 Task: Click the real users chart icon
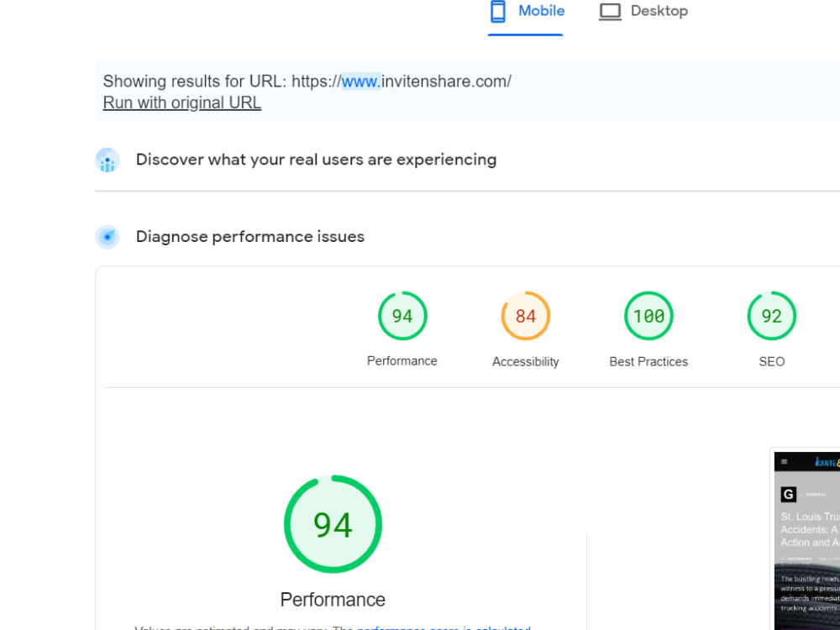tap(108, 160)
